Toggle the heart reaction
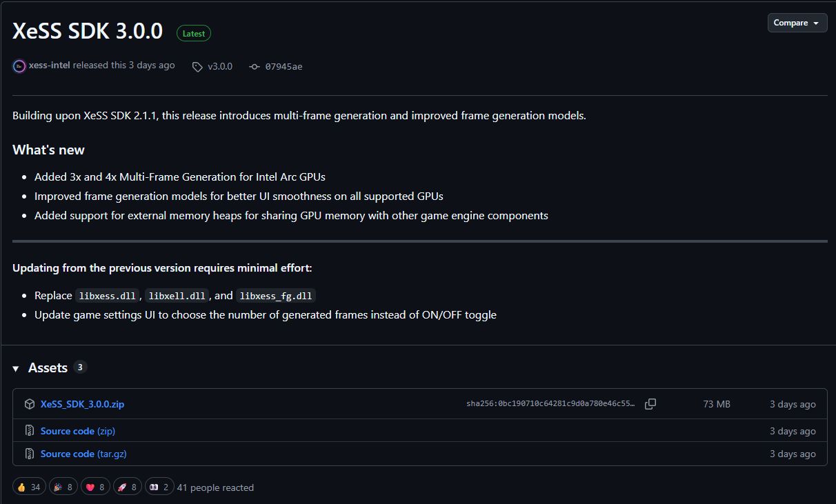 tap(96, 487)
